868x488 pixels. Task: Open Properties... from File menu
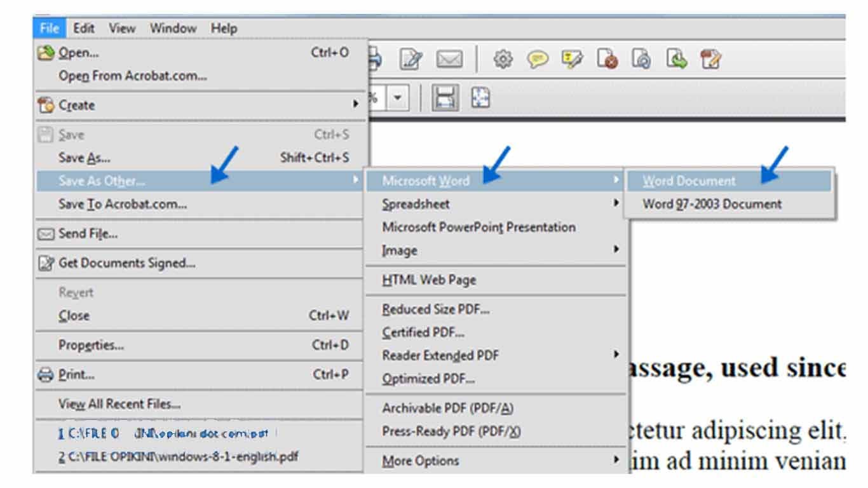point(201,345)
